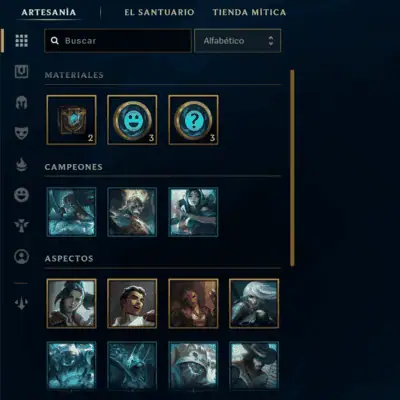Image resolution: width=400 pixels, height=400 pixels.
Task: Select the ward skins filter icon
Action: [x=22, y=226]
